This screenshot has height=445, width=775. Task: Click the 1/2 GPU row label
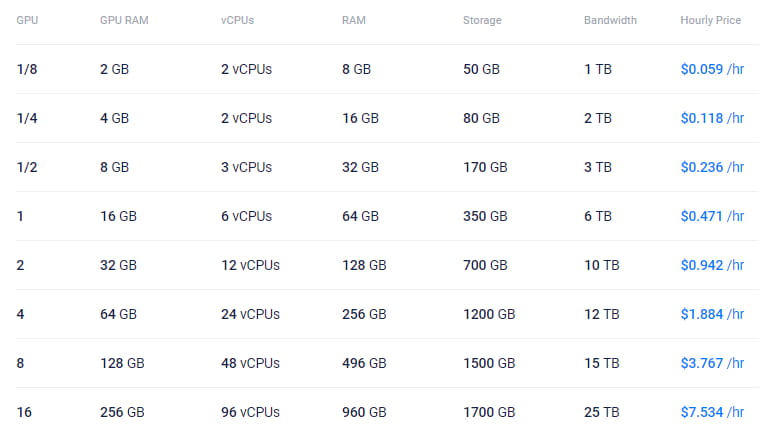click(x=27, y=167)
